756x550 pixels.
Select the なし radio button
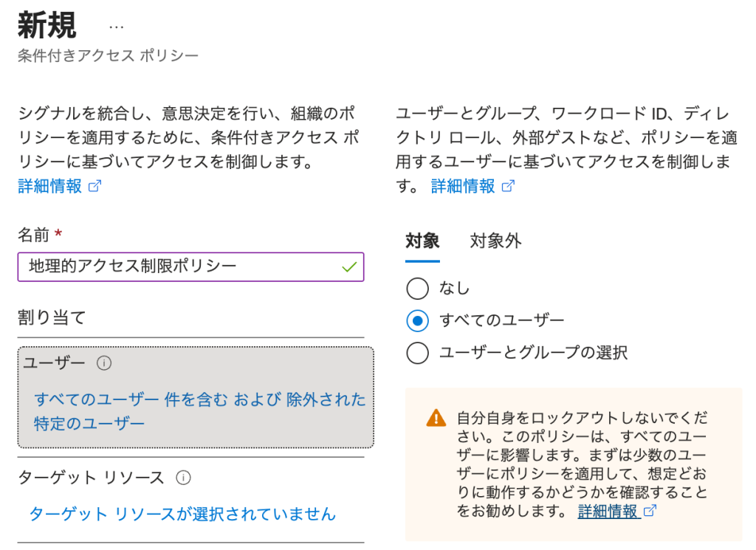pyautogui.click(x=417, y=288)
